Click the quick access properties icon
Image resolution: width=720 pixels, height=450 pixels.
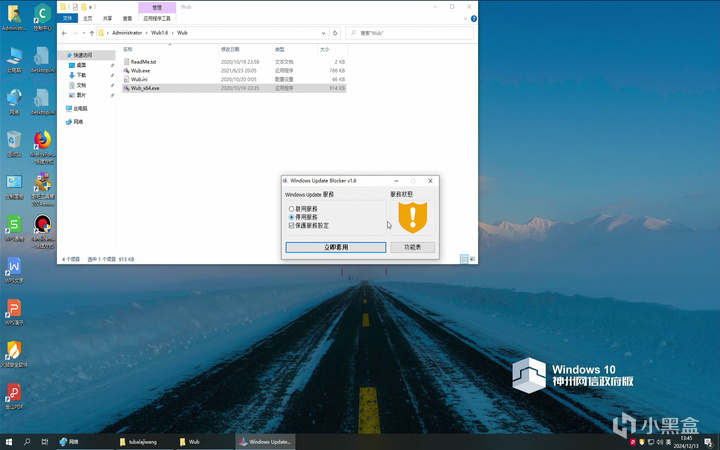coord(75,7)
